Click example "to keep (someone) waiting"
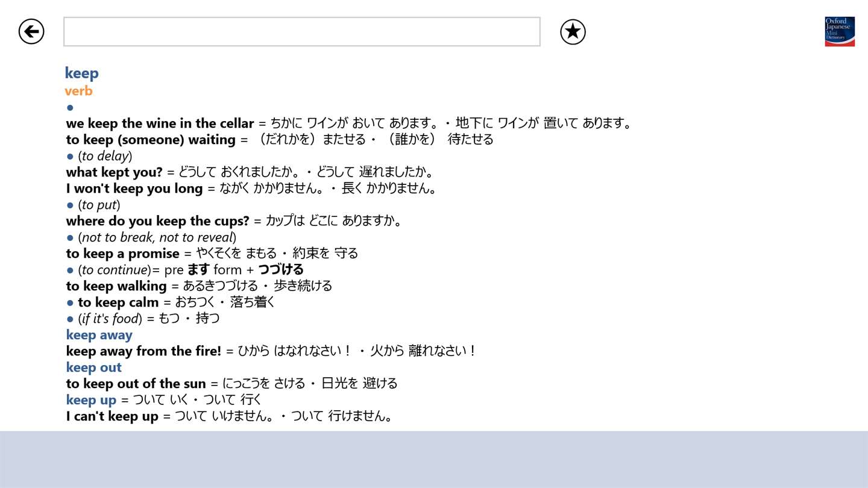Image resolution: width=868 pixels, height=488 pixels. pos(151,140)
